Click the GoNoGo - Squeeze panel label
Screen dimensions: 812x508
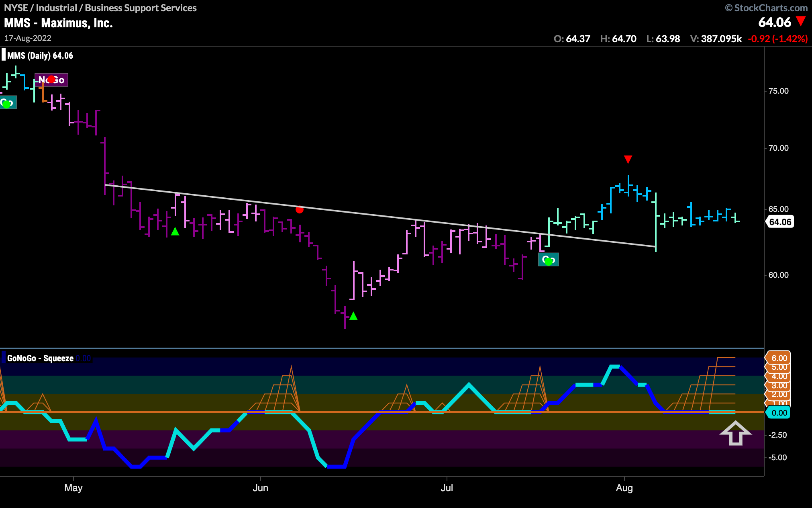[x=40, y=358]
